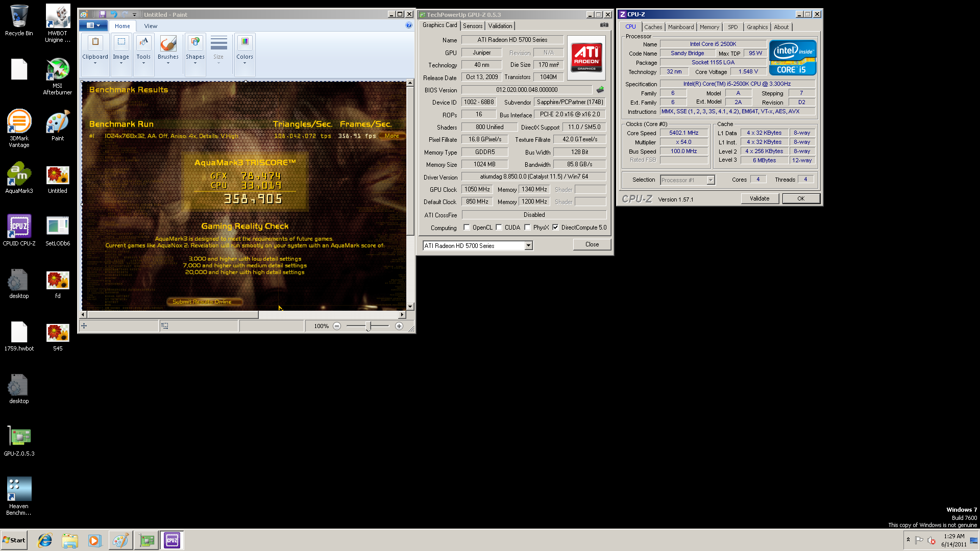Open Windows Explorer folder in taskbar
980x551 pixels.
coord(70,540)
